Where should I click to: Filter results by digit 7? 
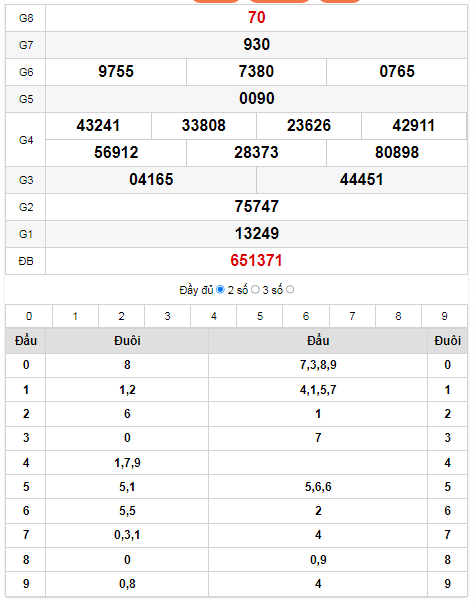coord(352,316)
